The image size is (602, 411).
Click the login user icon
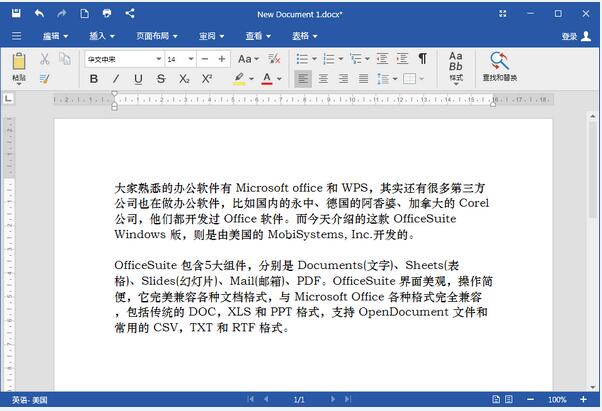coord(586,36)
